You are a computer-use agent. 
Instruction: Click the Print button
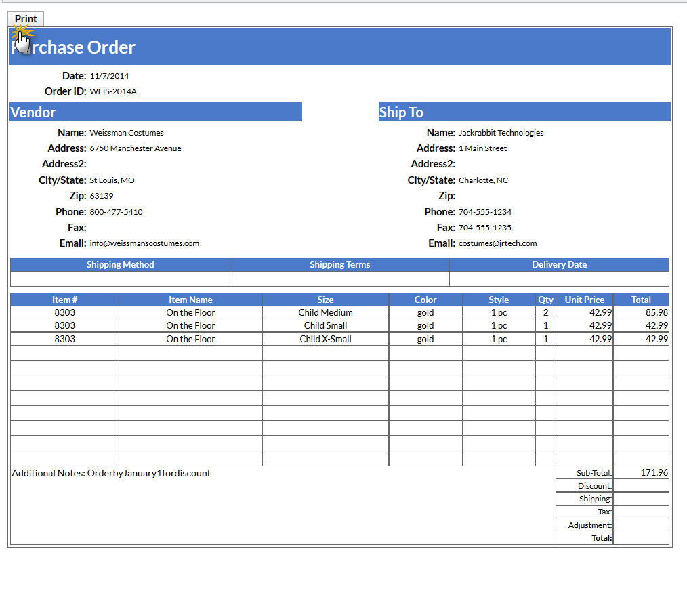26,19
